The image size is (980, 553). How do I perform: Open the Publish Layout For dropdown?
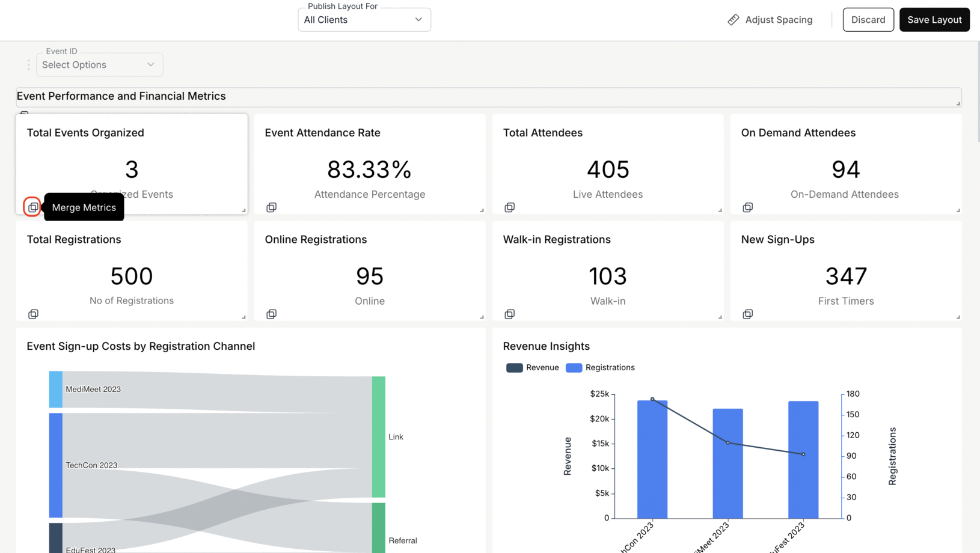[364, 19]
